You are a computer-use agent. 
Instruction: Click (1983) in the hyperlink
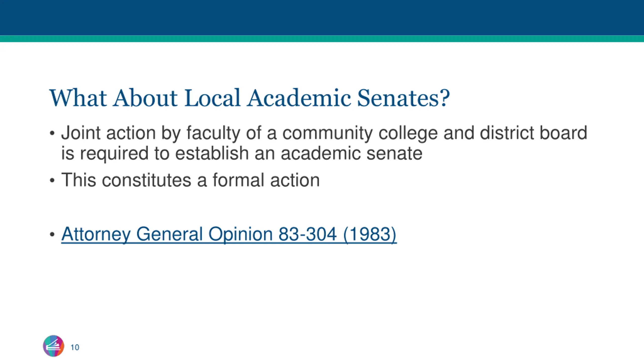[x=370, y=234]
